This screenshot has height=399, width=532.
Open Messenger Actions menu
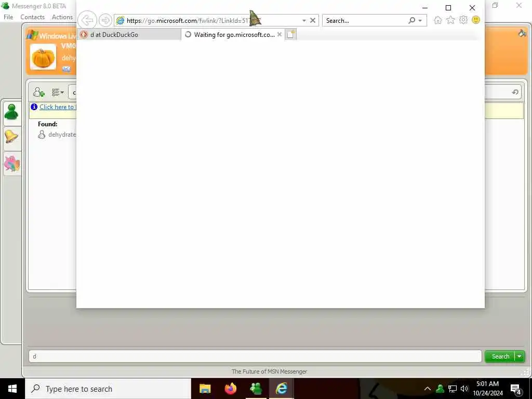click(62, 17)
